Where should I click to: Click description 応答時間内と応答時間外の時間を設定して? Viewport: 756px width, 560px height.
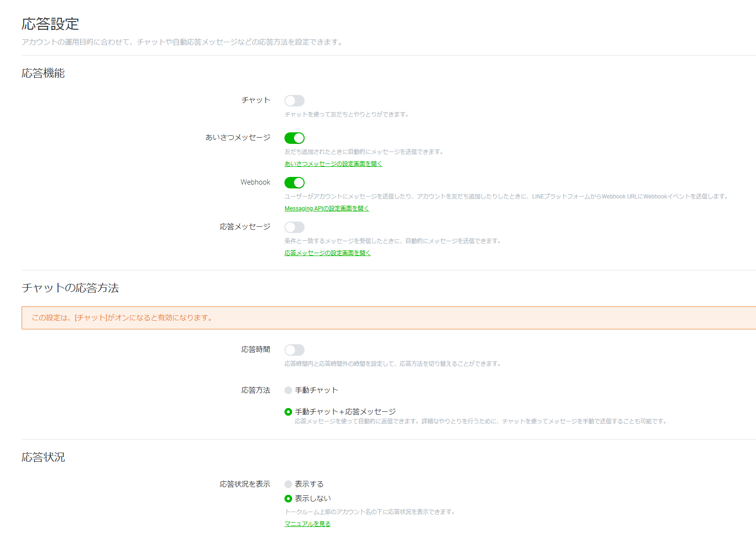point(393,364)
